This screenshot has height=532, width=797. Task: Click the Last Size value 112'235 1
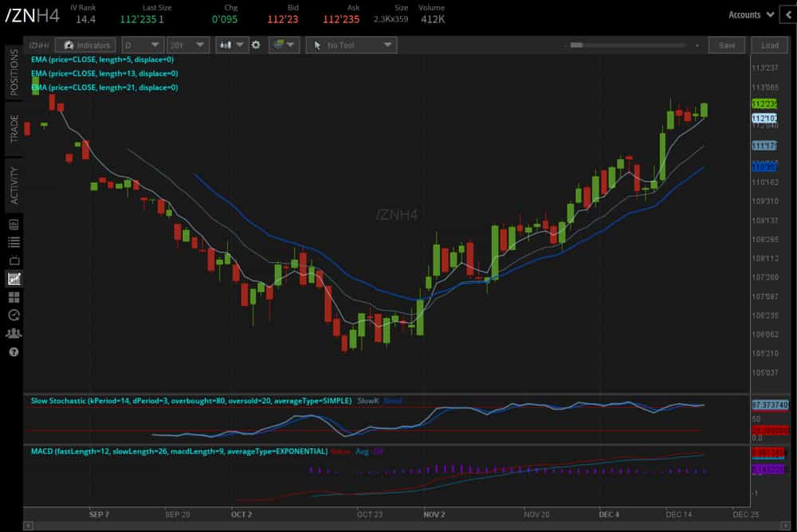tap(142, 19)
